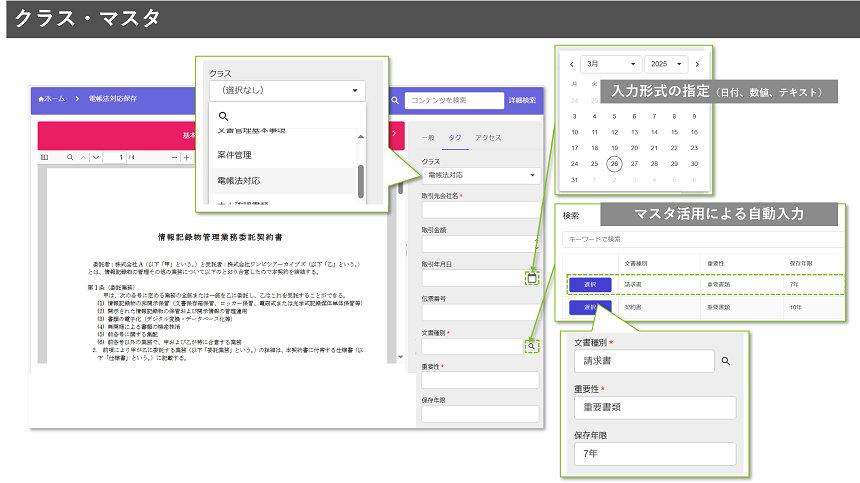Go to the ホーム breadcrumb icon
The width and height of the screenshot is (860, 483).
pos(41,99)
